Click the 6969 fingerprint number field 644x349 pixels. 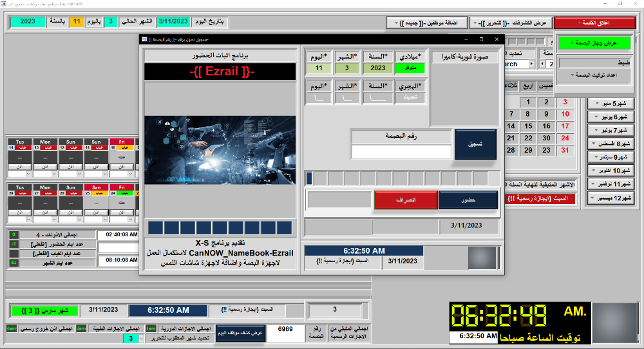pyautogui.click(x=285, y=333)
